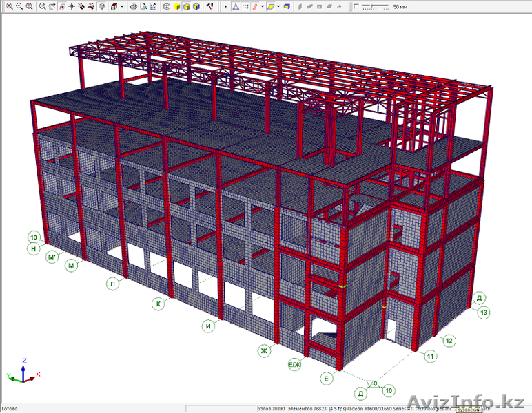Image resolution: width=532 pixels, height=413 pixels.
Task: Open the print preview page icon
Action: click(x=142, y=6)
